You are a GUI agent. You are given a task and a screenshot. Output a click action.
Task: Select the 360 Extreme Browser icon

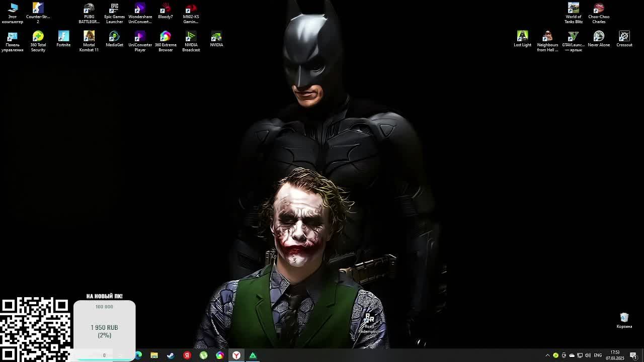tap(166, 41)
